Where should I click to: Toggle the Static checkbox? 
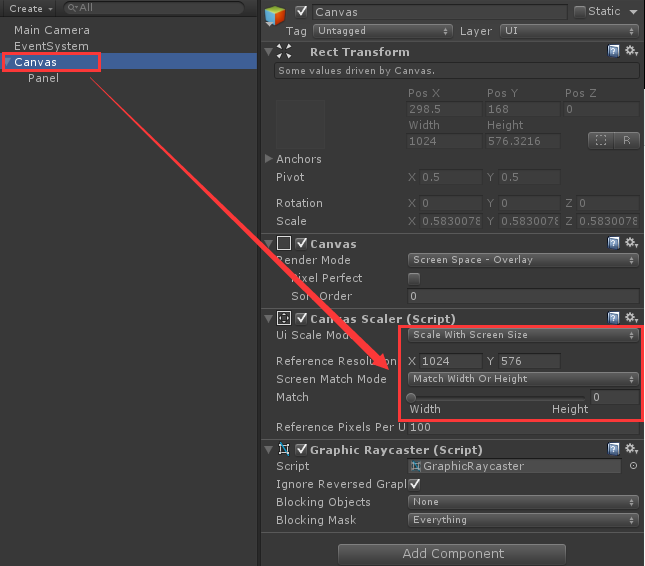pos(580,12)
